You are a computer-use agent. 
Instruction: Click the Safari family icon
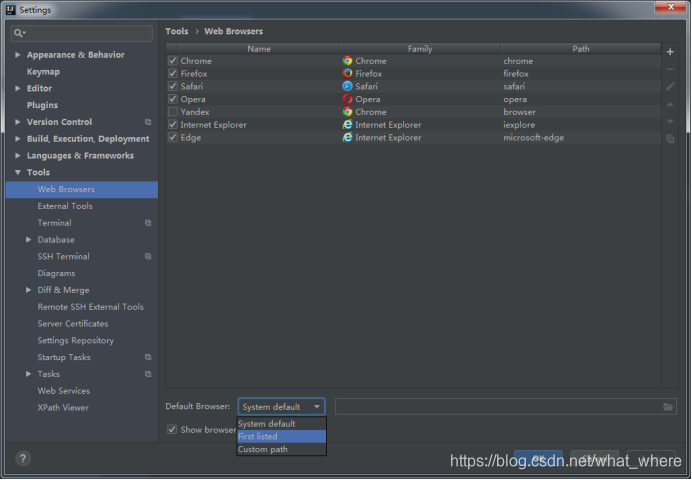347,86
